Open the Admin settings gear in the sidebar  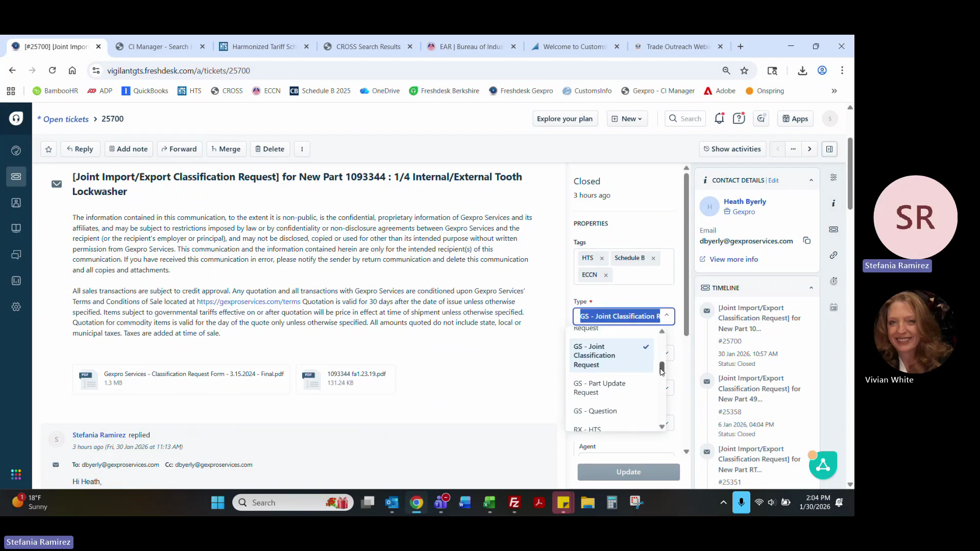point(16,307)
